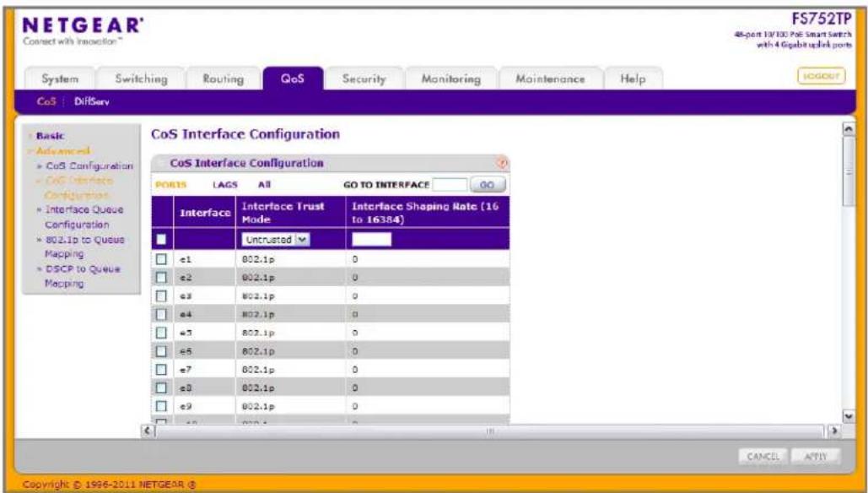Click the horizontal scrollbar right arrow
Screen dimensions: 868x493
[833, 431]
